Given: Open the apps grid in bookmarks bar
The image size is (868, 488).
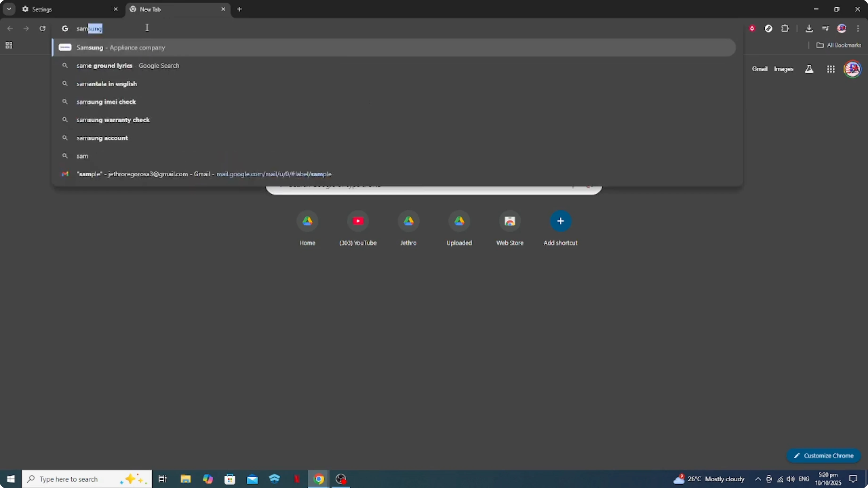Looking at the screenshot, I should [9, 45].
